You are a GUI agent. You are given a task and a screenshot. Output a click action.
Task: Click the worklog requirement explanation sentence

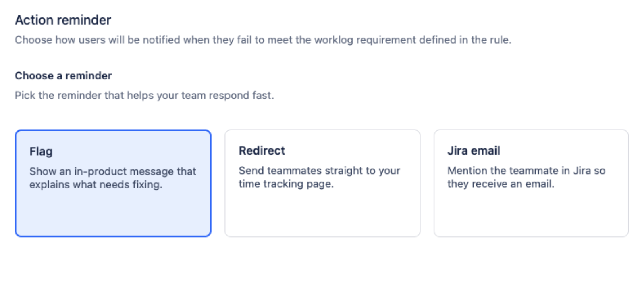(263, 40)
